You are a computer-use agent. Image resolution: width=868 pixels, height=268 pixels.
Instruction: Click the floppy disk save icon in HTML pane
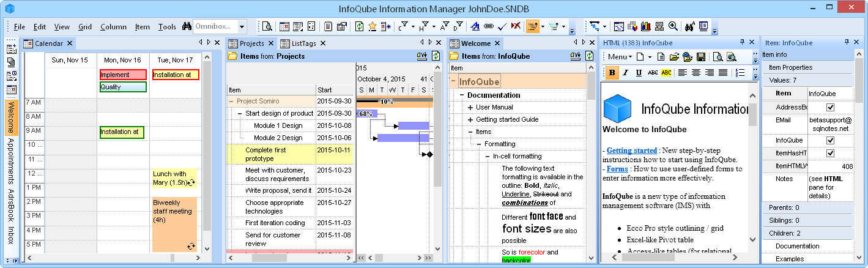tap(701, 57)
